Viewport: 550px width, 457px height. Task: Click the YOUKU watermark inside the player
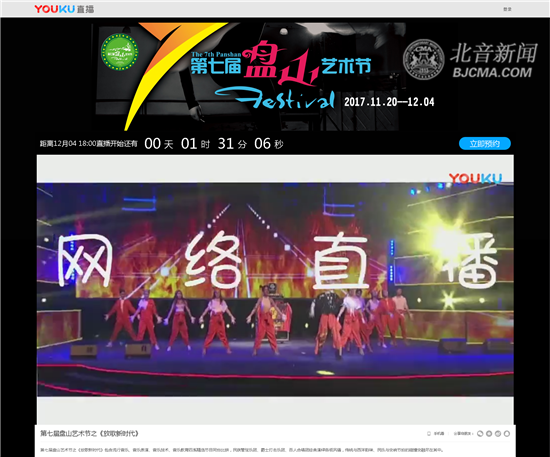(475, 178)
